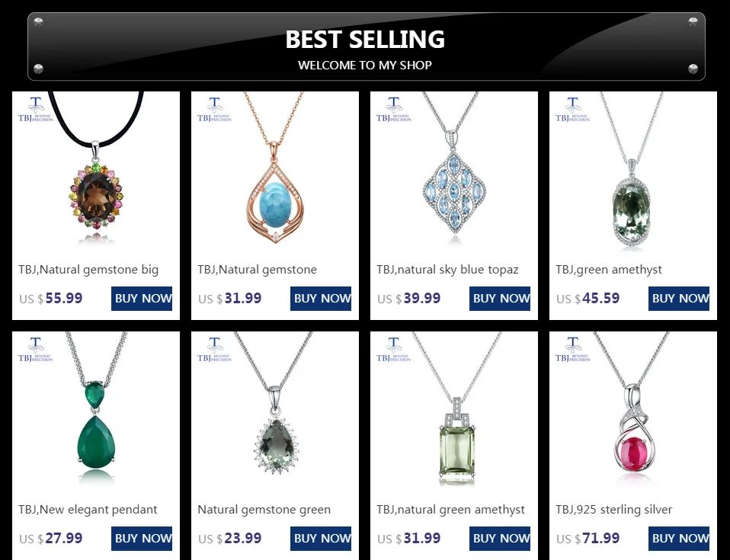The height and width of the screenshot is (560, 730).
Task: Click BUY NOW for $23.99 gemstone green pendant
Action: (x=321, y=539)
